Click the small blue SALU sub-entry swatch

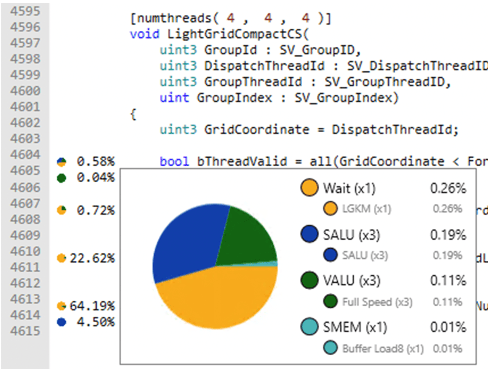point(330,255)
